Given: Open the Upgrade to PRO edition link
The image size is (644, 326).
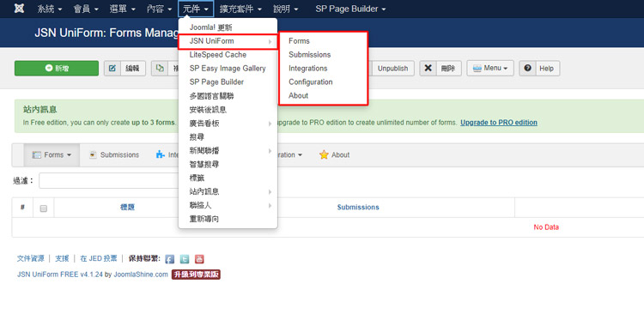Looking at the screenshot, I should click(x=499, y=123).
